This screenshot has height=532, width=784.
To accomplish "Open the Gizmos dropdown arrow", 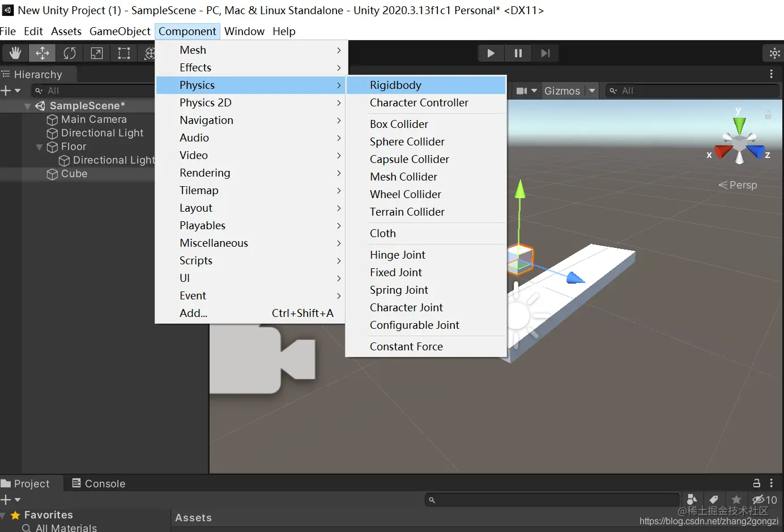I will 592,91.
